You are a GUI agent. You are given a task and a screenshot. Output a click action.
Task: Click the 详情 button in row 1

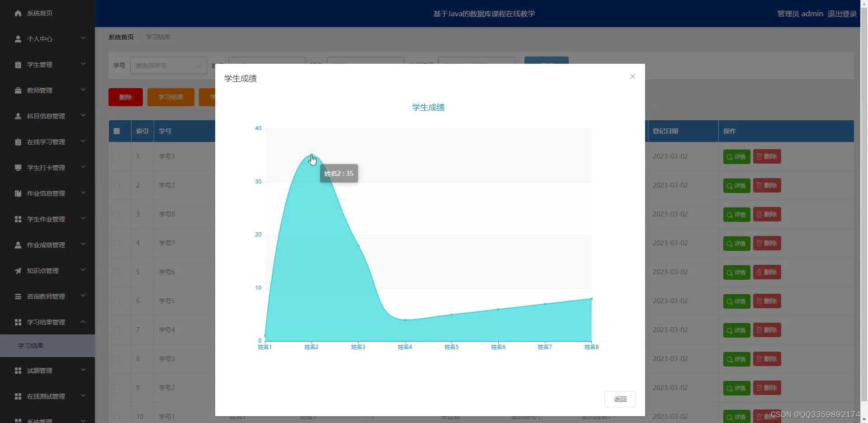(x=737, y=157)
